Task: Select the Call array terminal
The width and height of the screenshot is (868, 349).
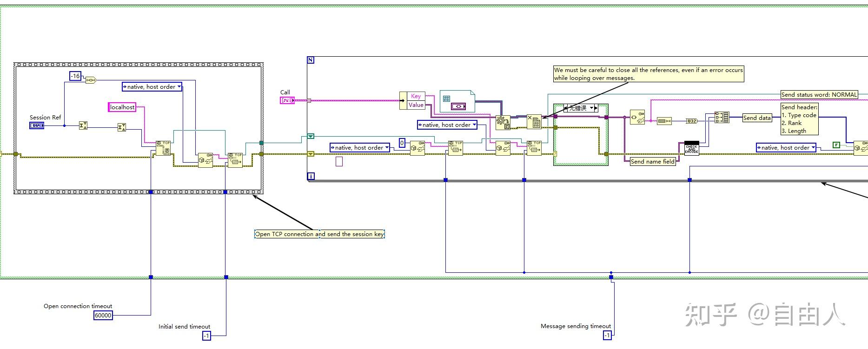Action: (287, 100)
